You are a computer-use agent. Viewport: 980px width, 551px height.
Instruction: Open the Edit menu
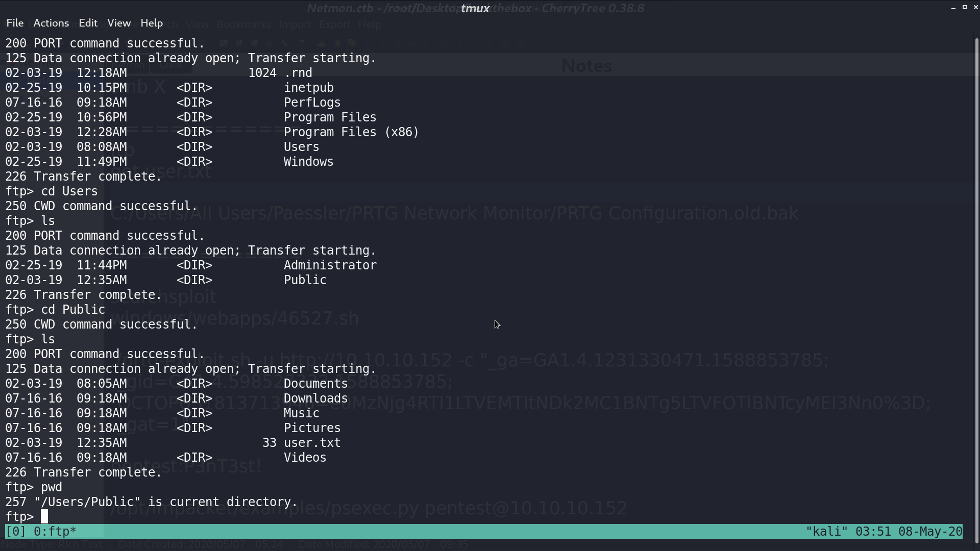pos(88,23)
